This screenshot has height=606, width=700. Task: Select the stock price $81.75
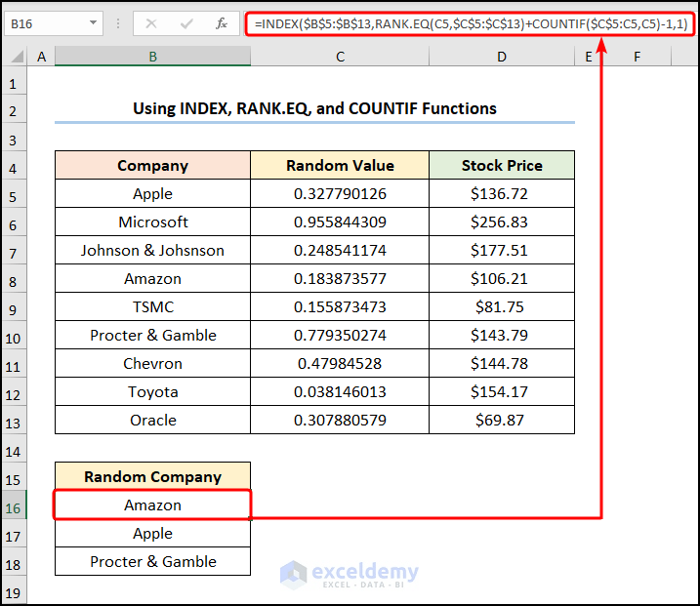(x=502, y=306)
